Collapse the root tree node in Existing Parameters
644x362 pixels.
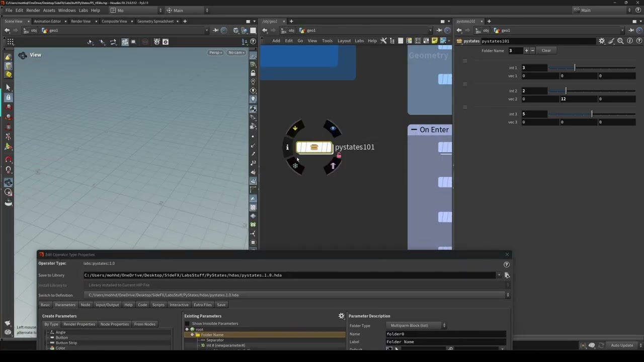tap(187, 329)
